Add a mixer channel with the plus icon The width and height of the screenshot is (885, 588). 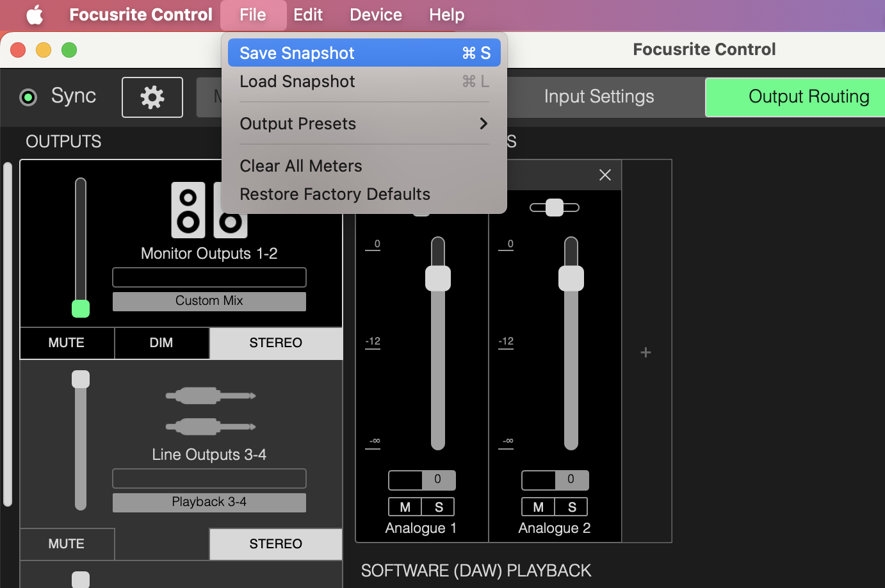[x=645, y=352]
